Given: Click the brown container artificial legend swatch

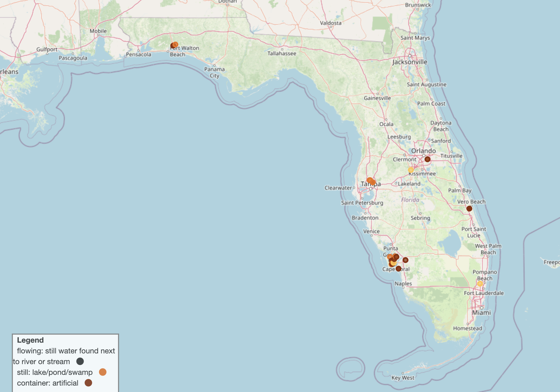Looking at the screenshot, I should click(88, 383).
